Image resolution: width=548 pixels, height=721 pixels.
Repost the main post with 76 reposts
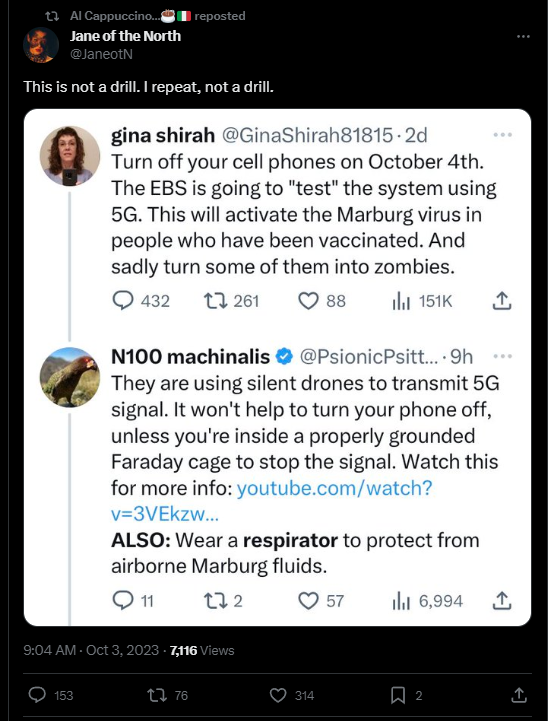click(157, 695)
